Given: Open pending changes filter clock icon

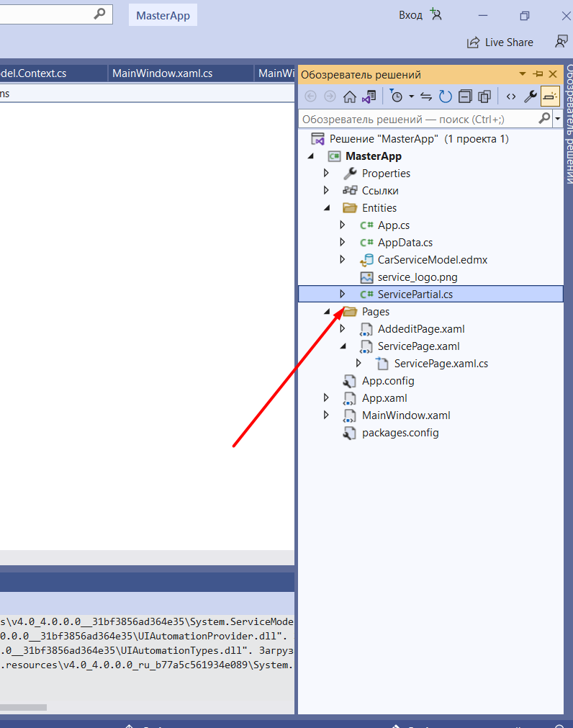Looking at the screenshot, I should [396, 96].
